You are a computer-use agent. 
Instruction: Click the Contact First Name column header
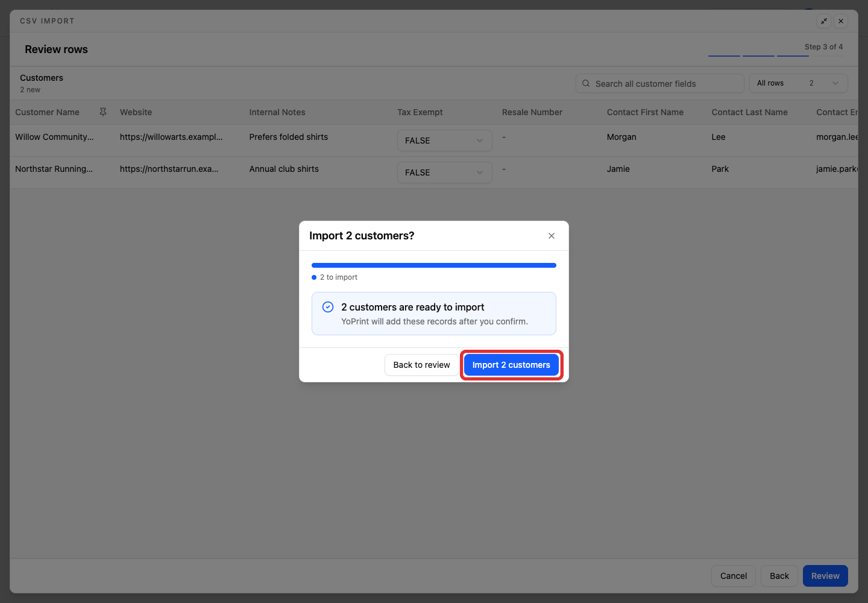pos(645,112)
